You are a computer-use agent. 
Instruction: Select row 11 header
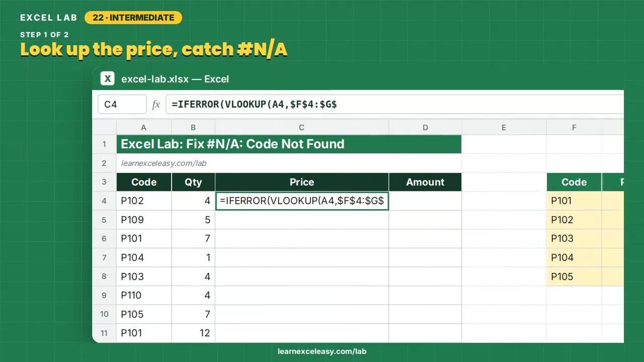click(104, 333)
